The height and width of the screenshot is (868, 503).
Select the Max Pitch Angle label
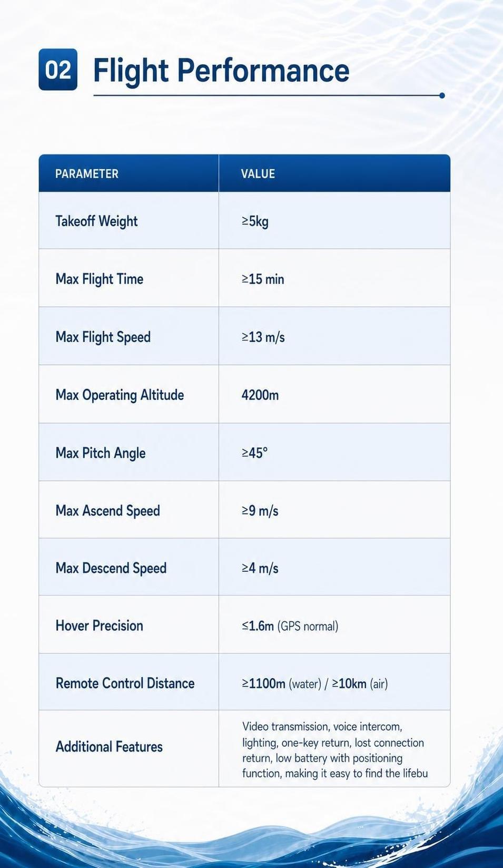pos(101,453)
